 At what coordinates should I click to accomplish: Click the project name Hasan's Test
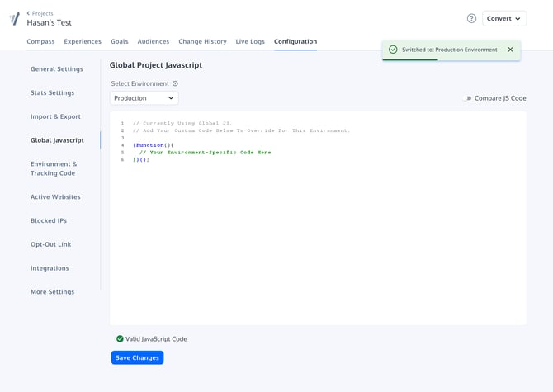pos(49,22)
